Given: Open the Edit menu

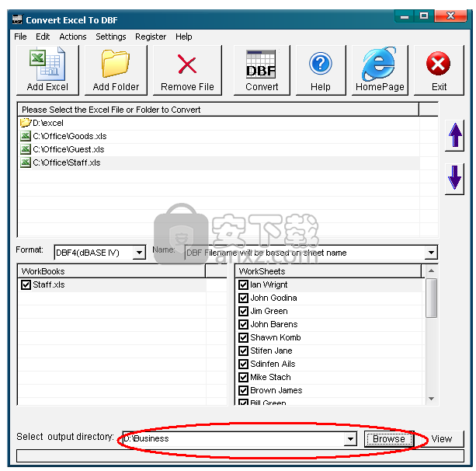Looking at the screenshot, I should [43, 37].
